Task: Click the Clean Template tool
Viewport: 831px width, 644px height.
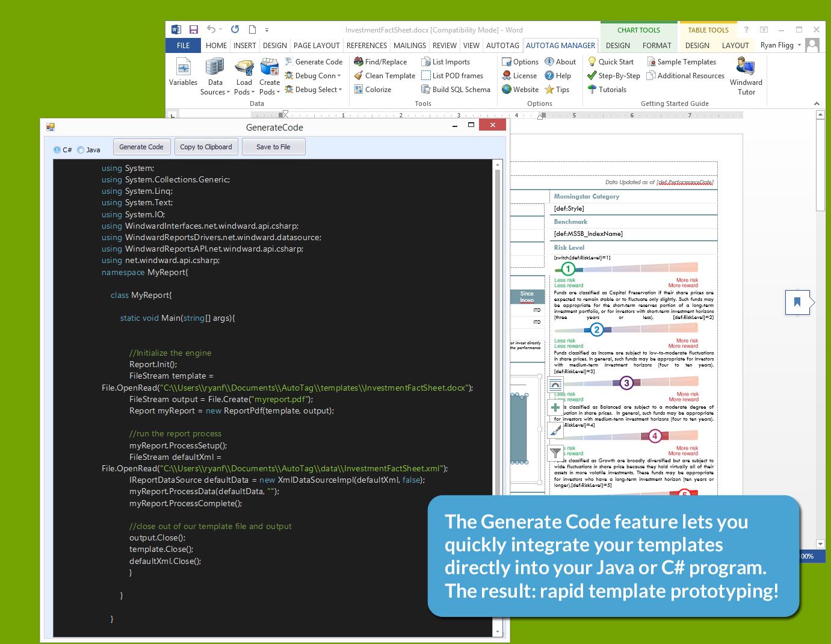Action: [385, 76]
